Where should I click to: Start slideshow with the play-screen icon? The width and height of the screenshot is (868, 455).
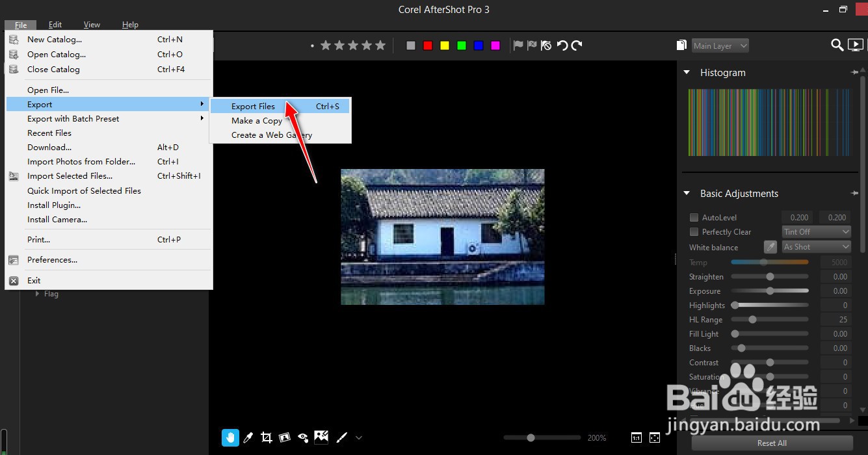(856, 45)
